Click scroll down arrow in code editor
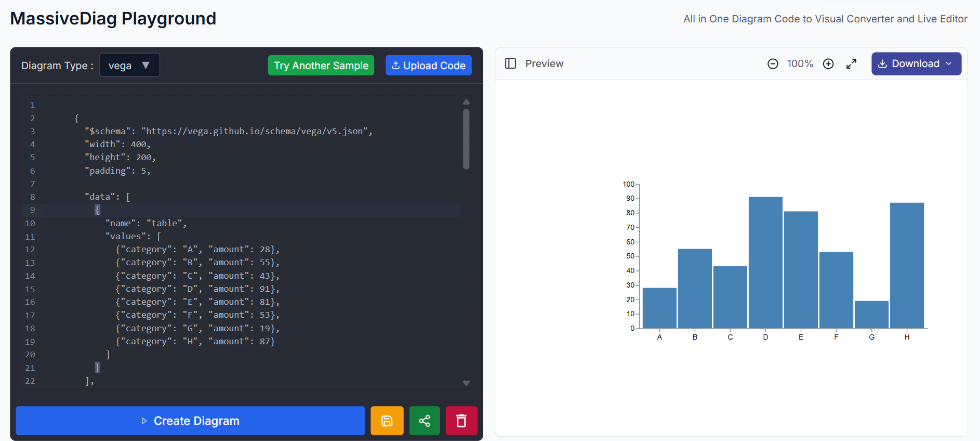The height and width of the screenshot is (441, 980). [466, 383]
